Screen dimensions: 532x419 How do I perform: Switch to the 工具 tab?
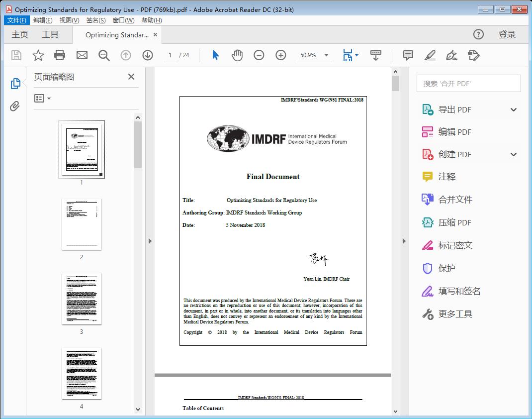50,35
